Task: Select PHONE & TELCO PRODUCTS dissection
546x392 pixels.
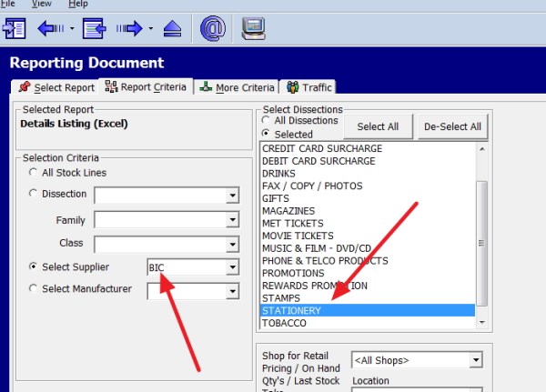Action: [x=368, y=261]
